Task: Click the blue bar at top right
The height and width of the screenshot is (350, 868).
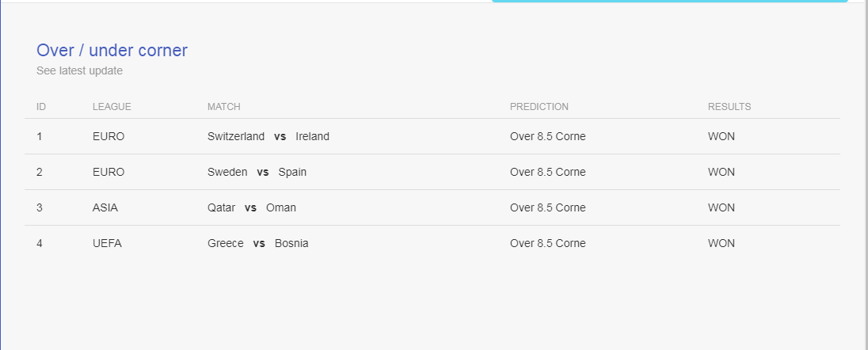Action: tap(670, 1)
